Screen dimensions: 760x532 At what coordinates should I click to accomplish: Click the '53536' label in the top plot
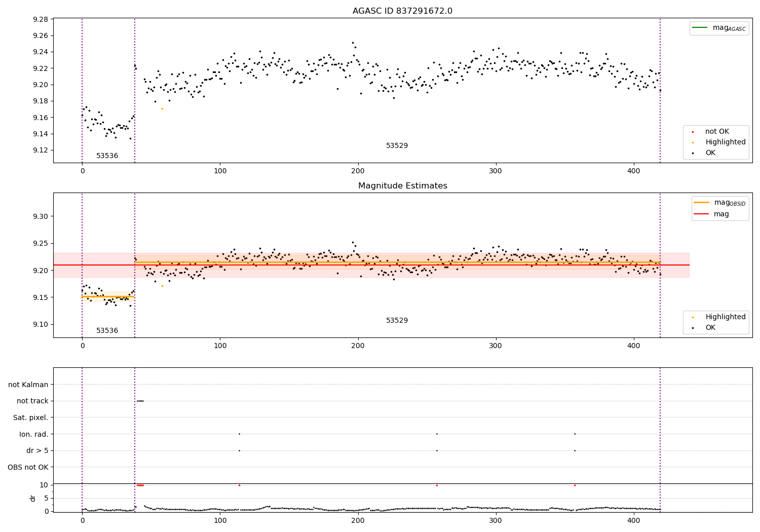pos(107,156)
